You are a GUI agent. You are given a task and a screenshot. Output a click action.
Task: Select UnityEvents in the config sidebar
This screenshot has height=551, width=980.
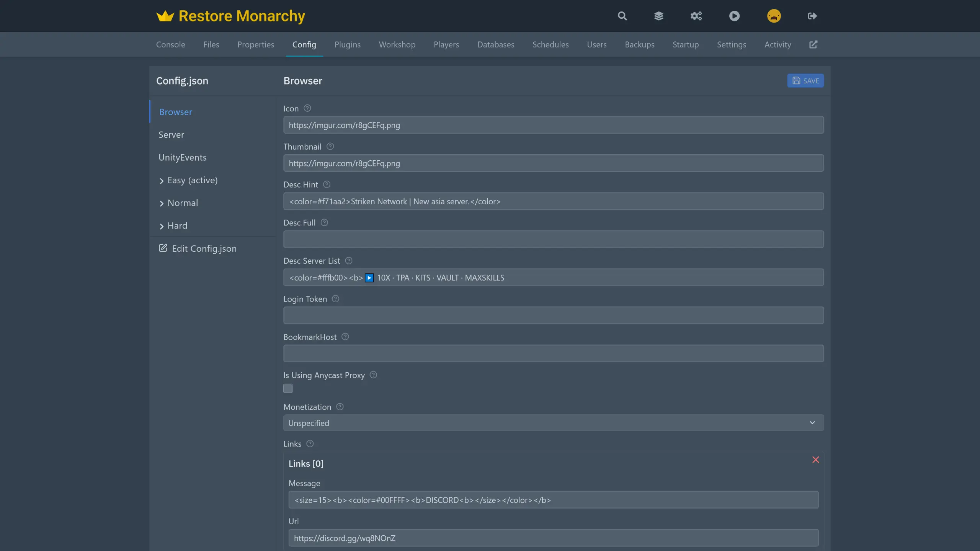click(x=182, y=157)
